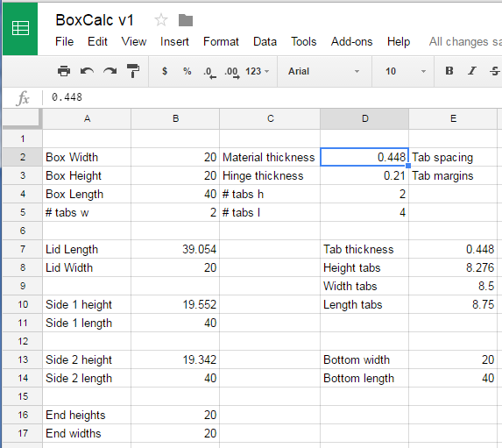Click the Undo arrow
Viewport: 502px width, 448px height.
87,71
